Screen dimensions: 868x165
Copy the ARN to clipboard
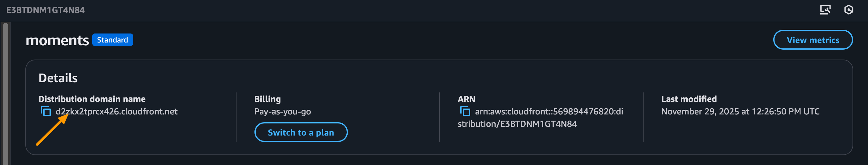[465, 111]
